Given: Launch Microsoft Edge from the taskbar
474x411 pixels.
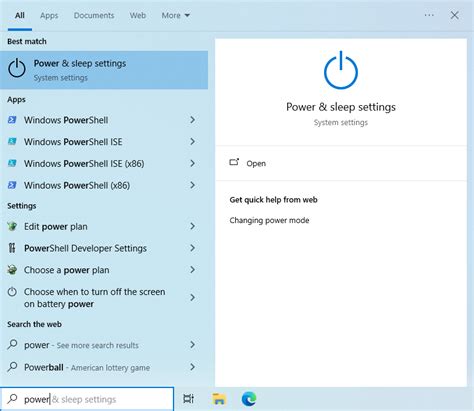Looking at the screenshot, I should pos(249,399).
